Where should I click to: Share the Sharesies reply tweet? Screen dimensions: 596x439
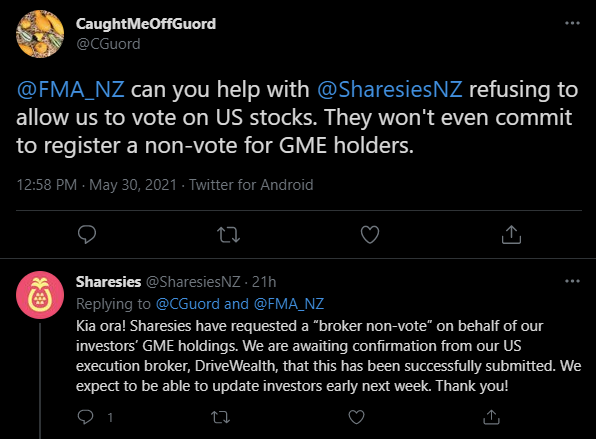click(491, 417)
